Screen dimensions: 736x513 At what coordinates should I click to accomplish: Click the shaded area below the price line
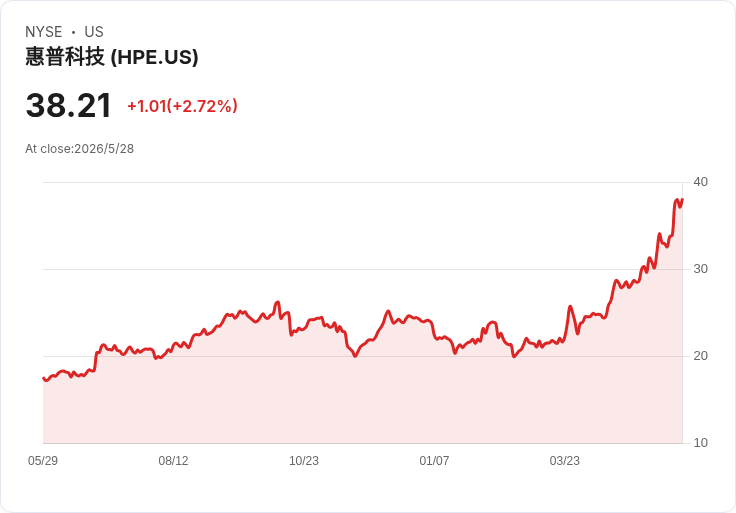361,404
